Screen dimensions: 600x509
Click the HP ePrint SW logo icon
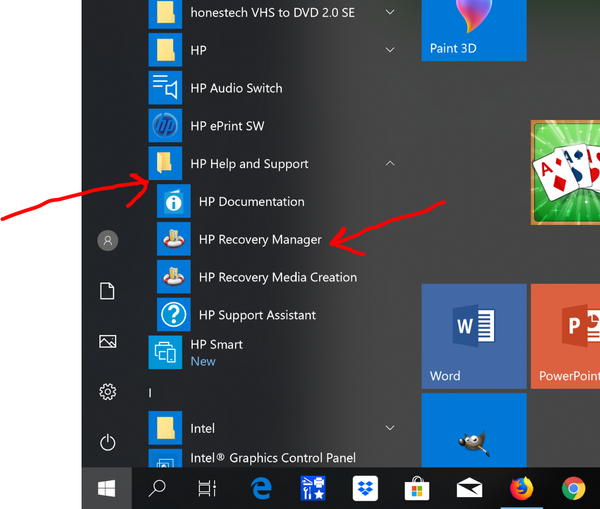tap(165, 126)
